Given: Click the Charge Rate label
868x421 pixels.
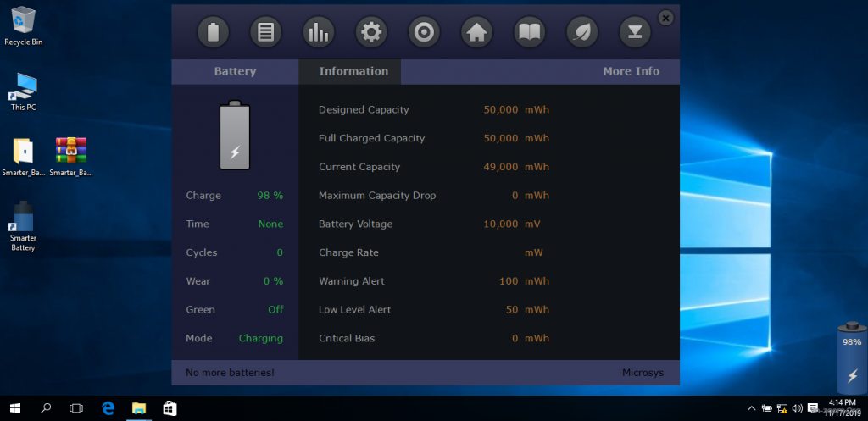Looking at the screenshot, I should (348, 252).
